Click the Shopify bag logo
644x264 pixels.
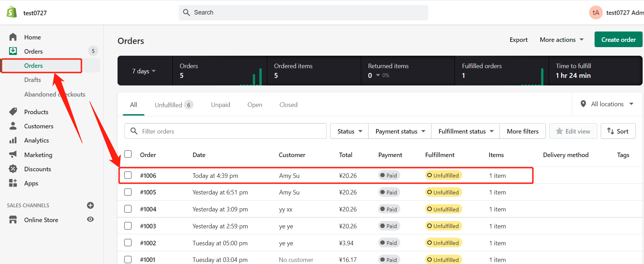(x=12, y=12)
